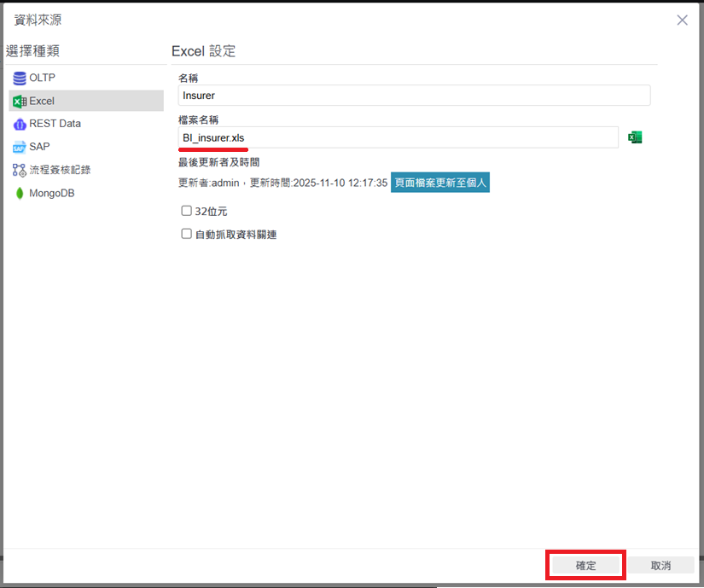Click the green Excel icon in sidebar

click(20, 102)
